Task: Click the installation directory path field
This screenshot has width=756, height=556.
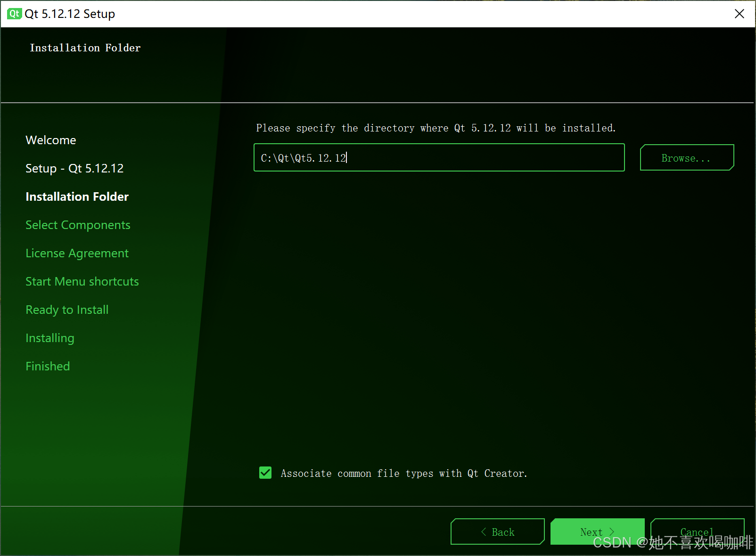Action: click(x=439, y=157)
